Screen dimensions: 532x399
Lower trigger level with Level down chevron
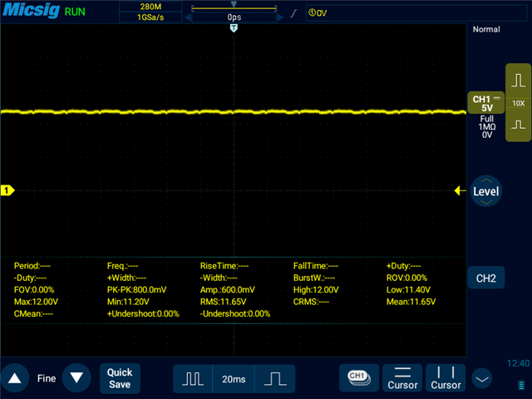(x=486, y=203)
